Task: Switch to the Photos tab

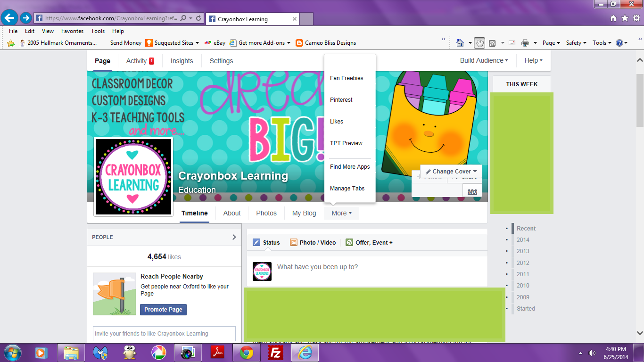Action: click(266, 213)
